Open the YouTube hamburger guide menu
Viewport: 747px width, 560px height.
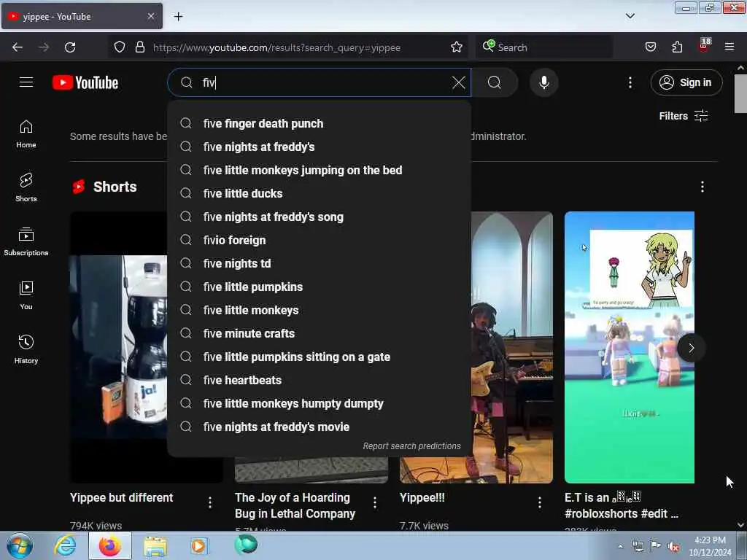(26, 82)
